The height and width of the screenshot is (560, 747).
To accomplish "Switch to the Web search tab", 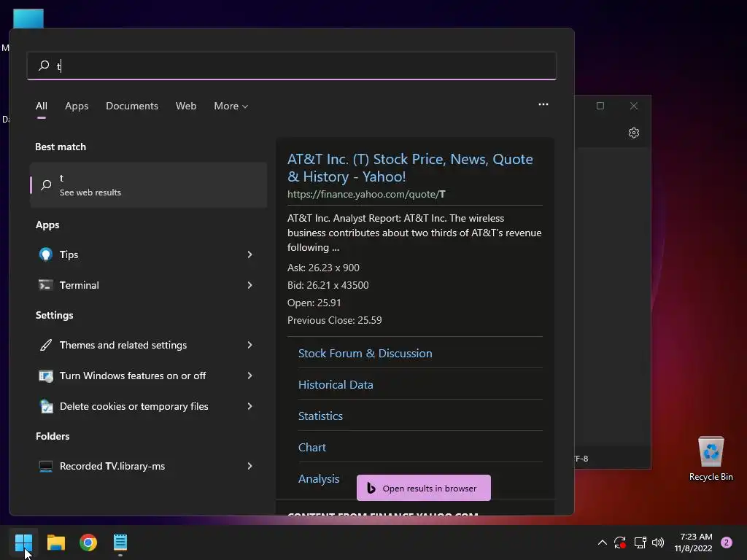I will tap(186, 106).
